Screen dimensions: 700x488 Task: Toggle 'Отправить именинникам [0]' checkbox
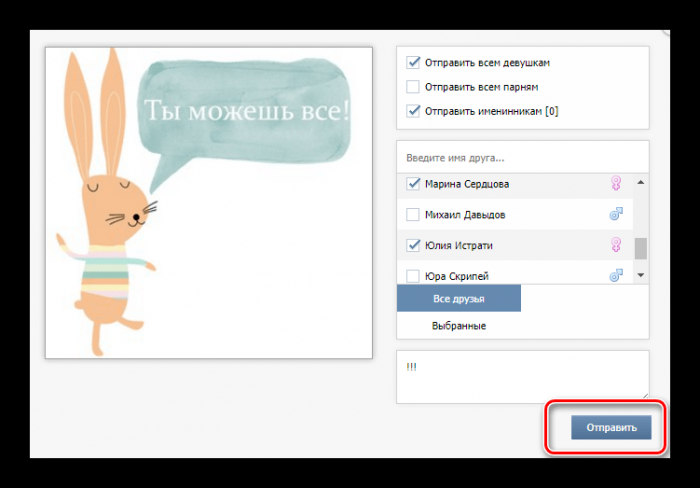413,111
